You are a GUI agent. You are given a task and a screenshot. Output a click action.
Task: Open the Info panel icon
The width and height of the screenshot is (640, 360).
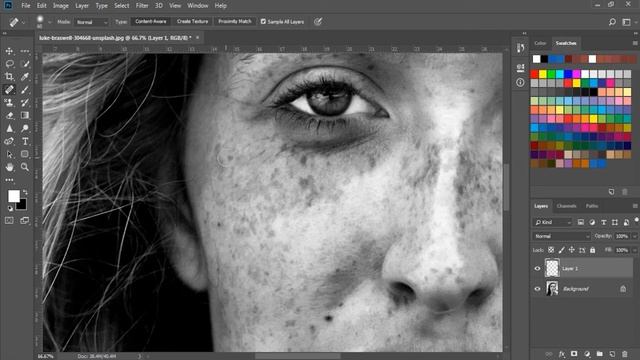[x=520, y=82]
